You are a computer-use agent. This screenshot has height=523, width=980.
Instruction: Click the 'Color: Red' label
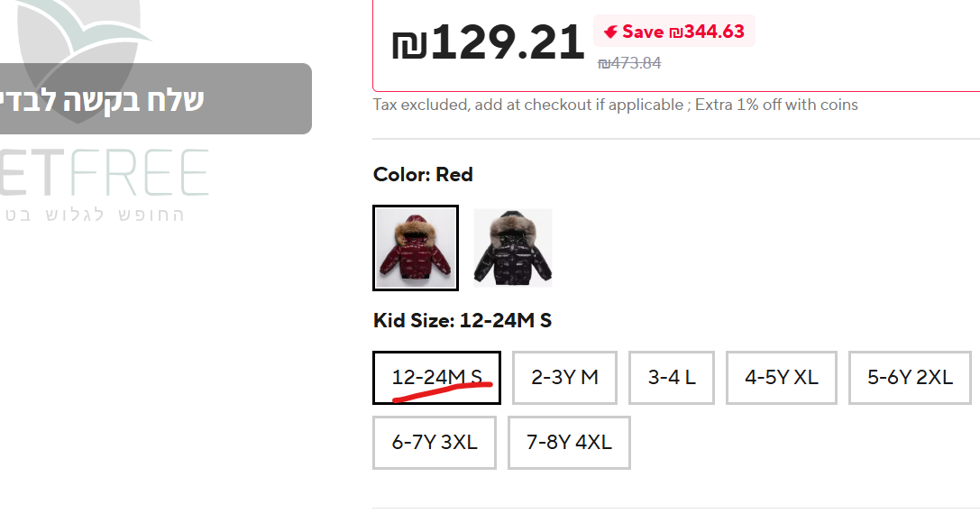pyautogui.click(x=423, y=175)
